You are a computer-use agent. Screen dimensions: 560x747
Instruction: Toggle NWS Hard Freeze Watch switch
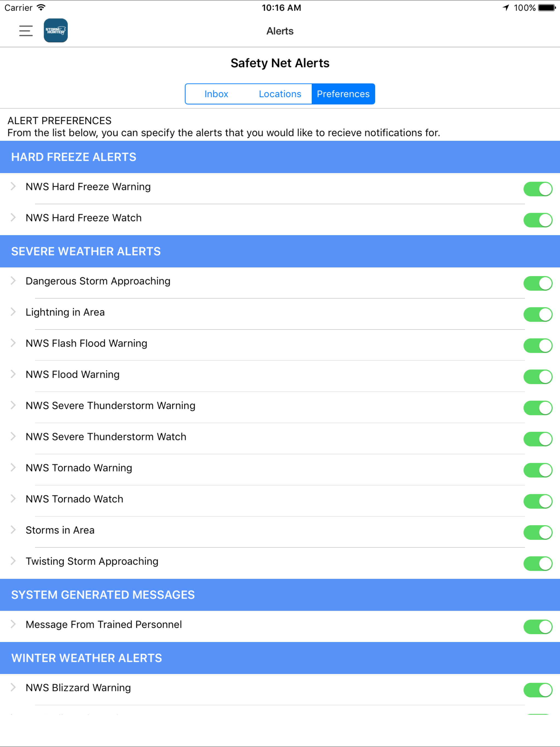(538, 220)
